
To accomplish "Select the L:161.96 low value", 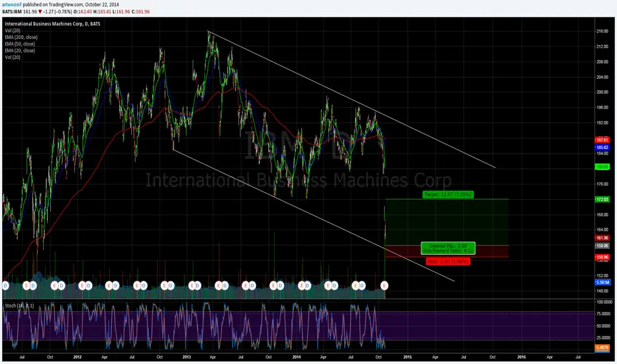I will click(x=122, y=12).
